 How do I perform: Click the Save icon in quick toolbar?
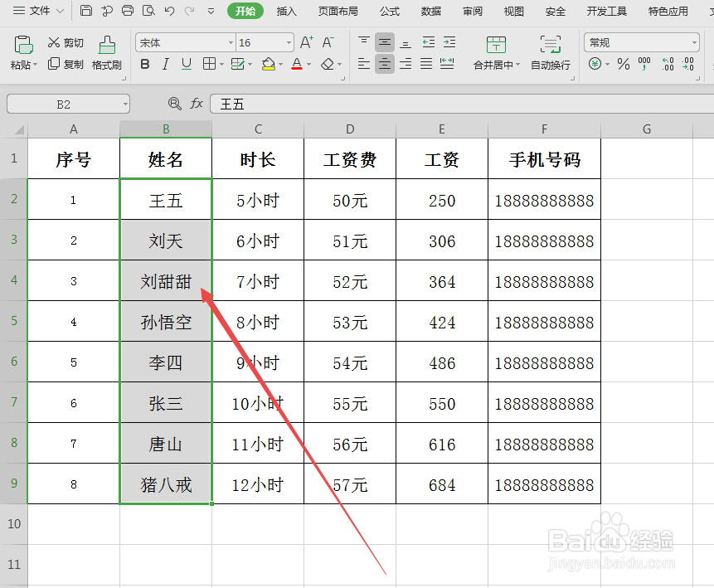tap(85, 11)
